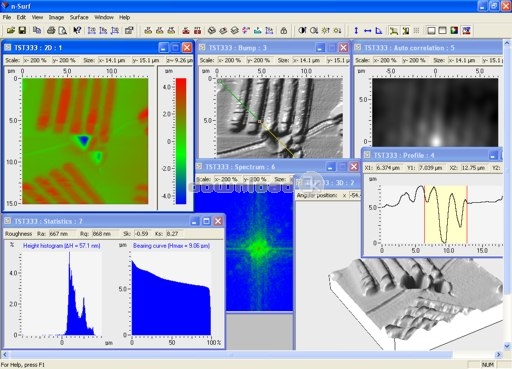Click the X2 field in Profile window
The width and height of the screenshot is (512, 369).
tap(474, 168)
